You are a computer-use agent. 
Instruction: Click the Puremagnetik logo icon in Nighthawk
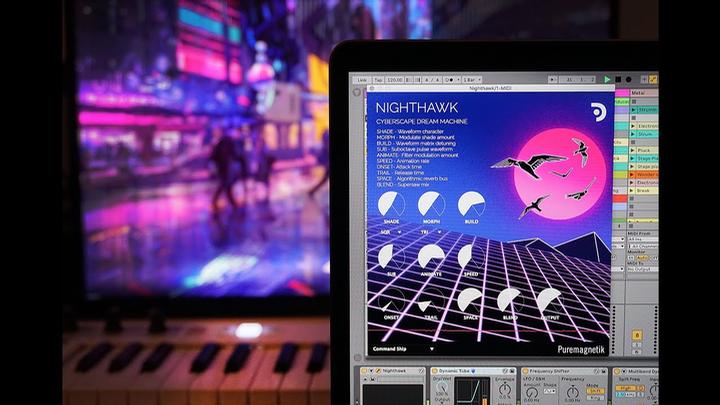click(x=598, y=112)
